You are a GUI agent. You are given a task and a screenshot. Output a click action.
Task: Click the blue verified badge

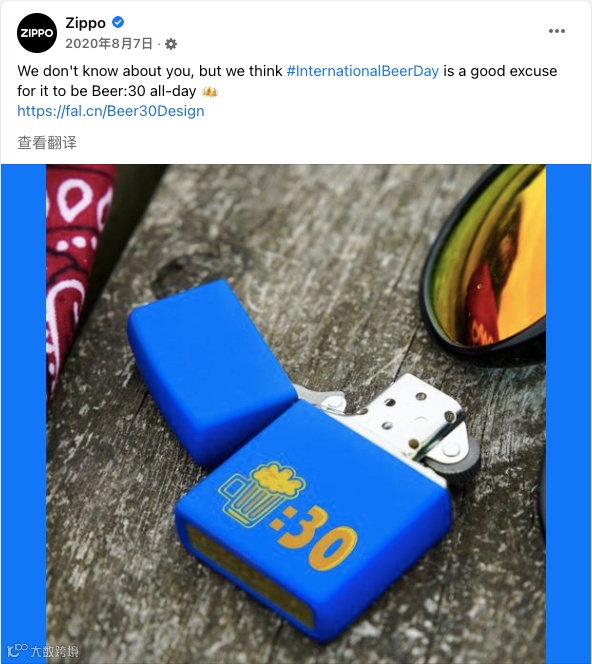coord(118,22)
